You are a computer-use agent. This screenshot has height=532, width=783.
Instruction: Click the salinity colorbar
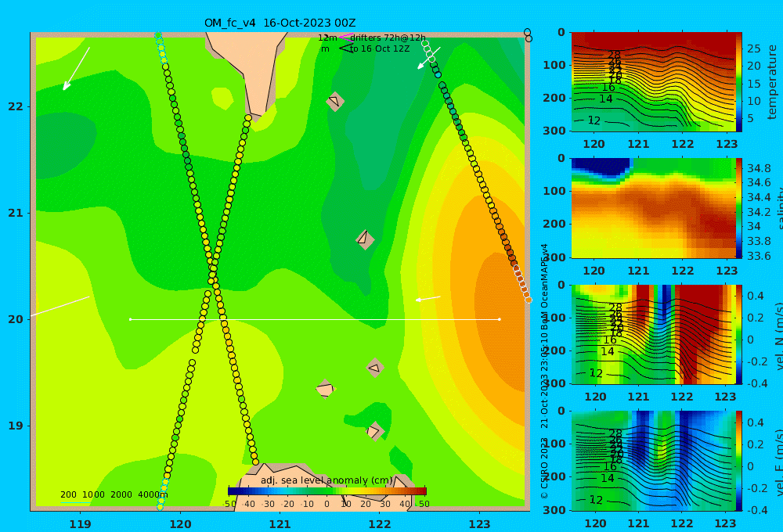click(739, 208)
